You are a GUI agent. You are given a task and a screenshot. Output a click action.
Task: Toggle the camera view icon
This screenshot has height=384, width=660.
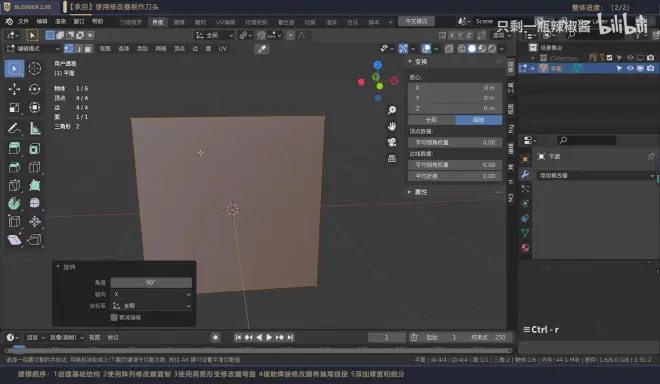click(x=392, y=142)
